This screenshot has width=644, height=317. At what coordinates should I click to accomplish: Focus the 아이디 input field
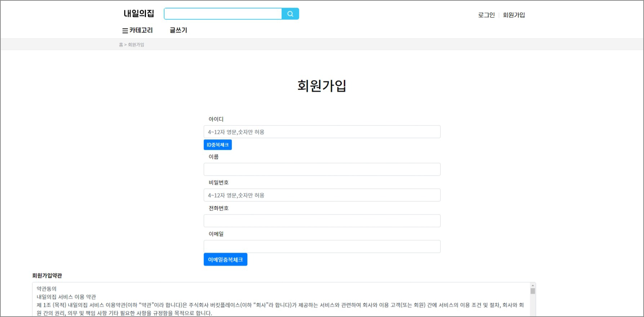click(322, 132)
